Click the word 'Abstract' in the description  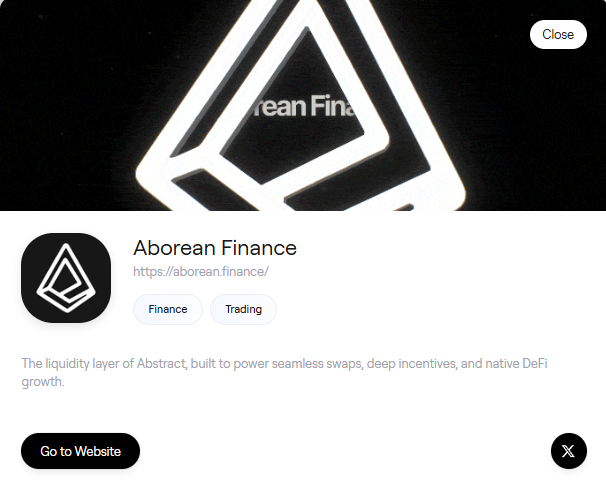click(x=162, y=363)
